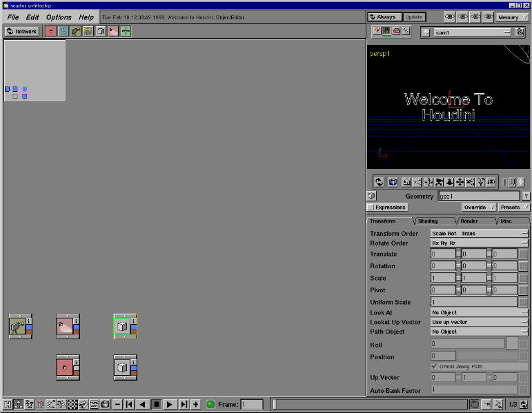Open the Look At object dropdown

pos(479,312)
